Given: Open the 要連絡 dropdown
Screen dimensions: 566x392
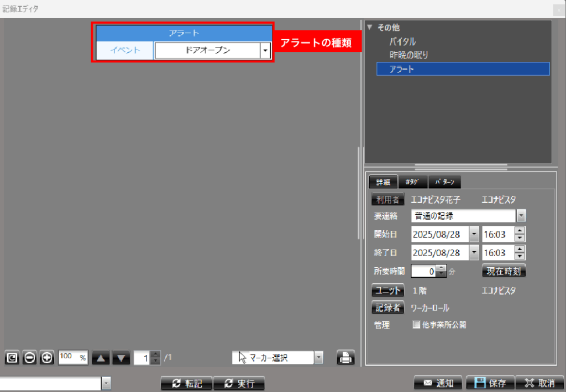Looking at the screenshot, I should pyautogui.click(x=521, y=215).
